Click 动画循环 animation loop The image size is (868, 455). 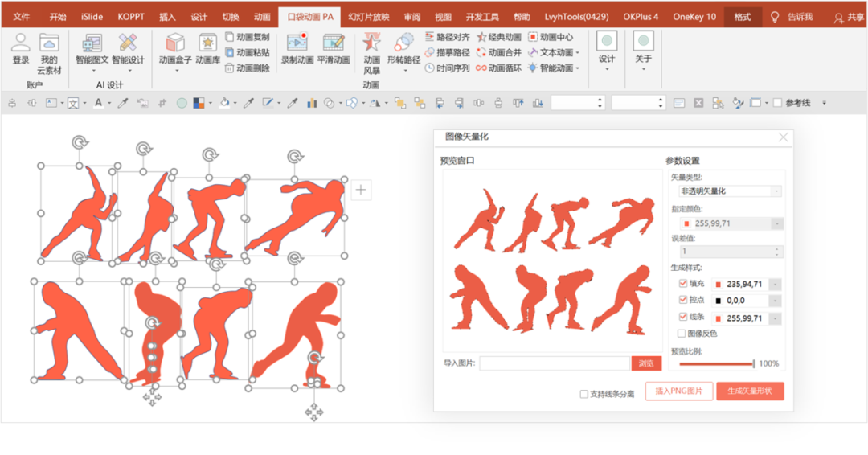[x=499, y=68]
